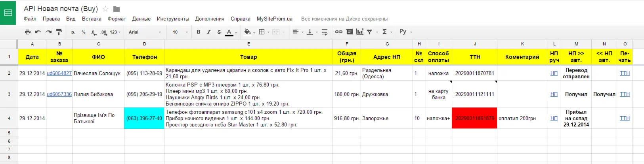
Task: Open vertical align options
Action: (x=312, y=32)
